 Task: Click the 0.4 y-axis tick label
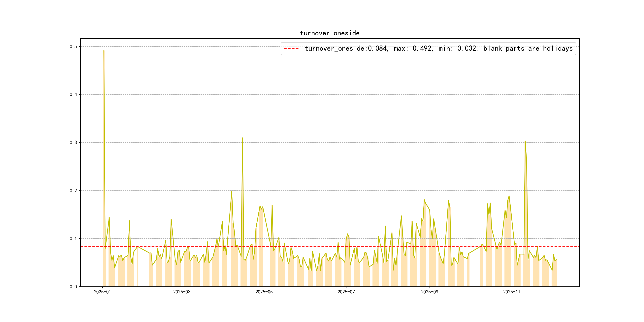click(73, 94)
